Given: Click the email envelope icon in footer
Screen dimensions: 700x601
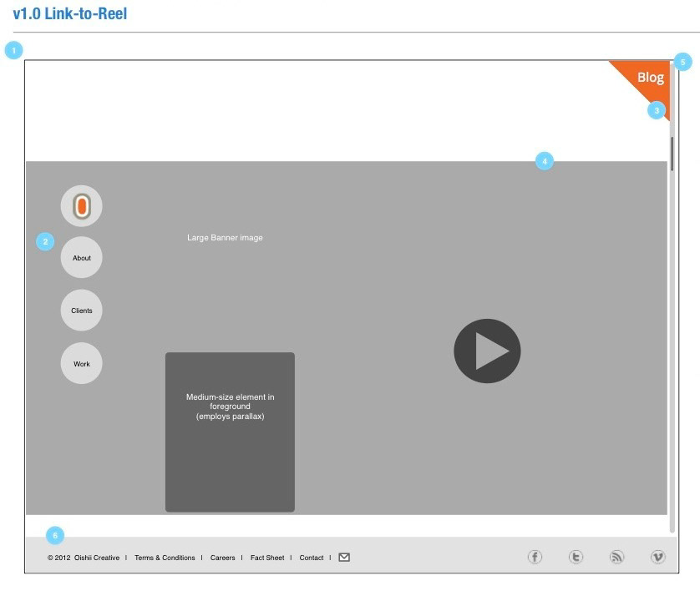Looking at the screenshot, I should pos(344,558).
